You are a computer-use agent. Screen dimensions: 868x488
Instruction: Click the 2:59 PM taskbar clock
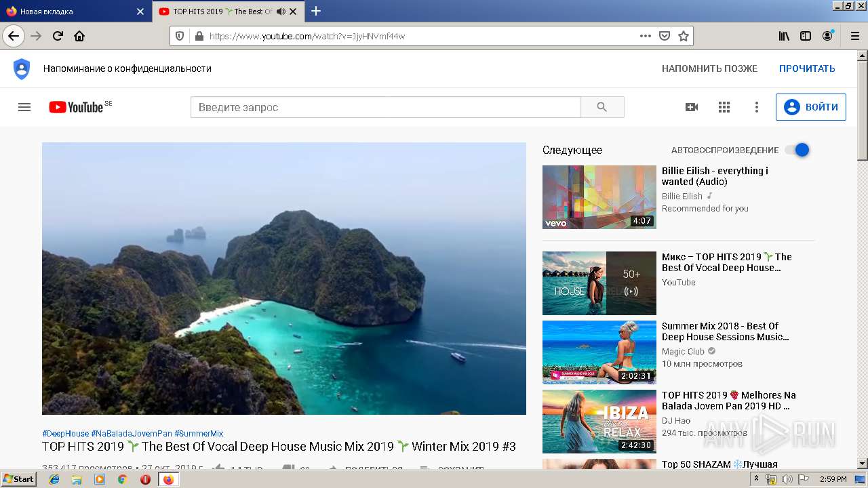[x=833, y=479]
